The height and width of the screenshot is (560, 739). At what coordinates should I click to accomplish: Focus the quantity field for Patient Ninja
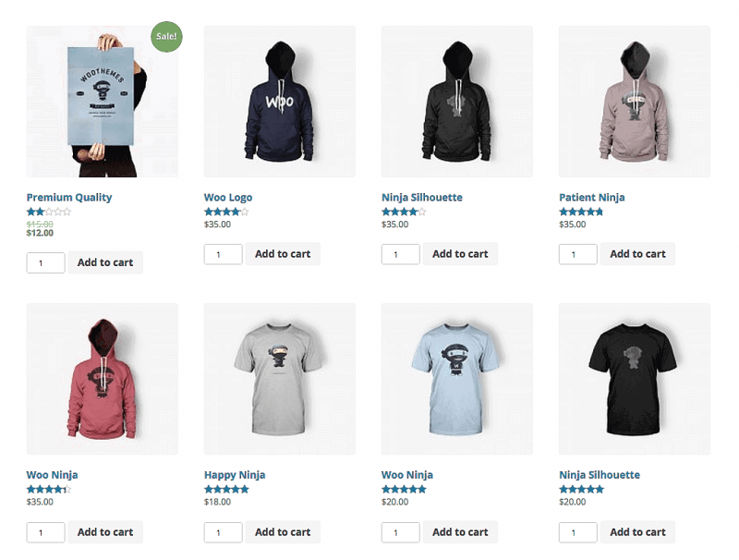click(x=578, y=254)
